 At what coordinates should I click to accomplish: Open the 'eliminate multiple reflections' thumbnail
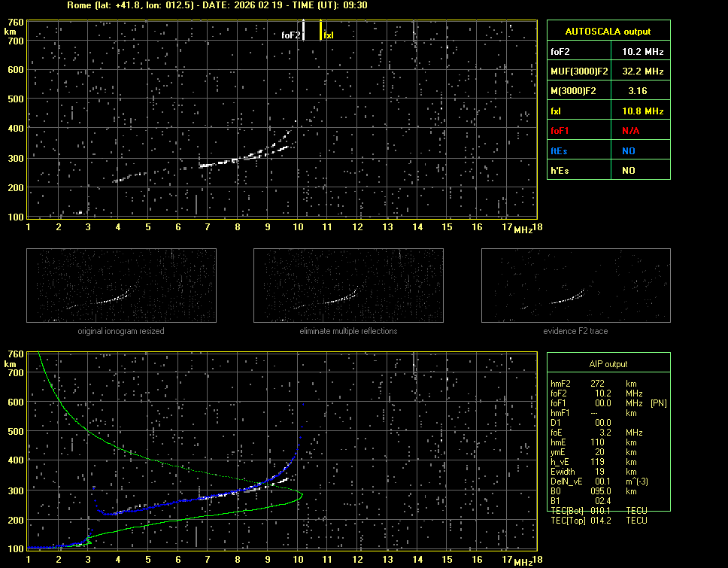point(348,286)
